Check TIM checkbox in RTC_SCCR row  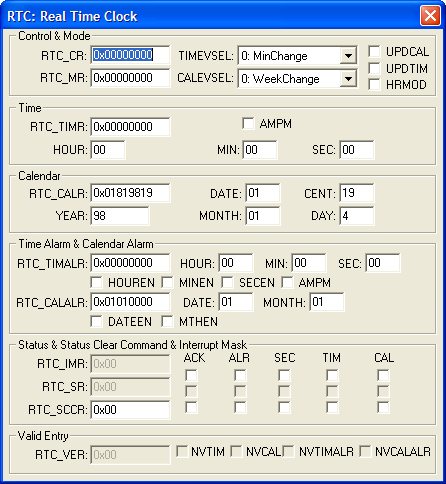pyautogui.click(x=332, y=407)
